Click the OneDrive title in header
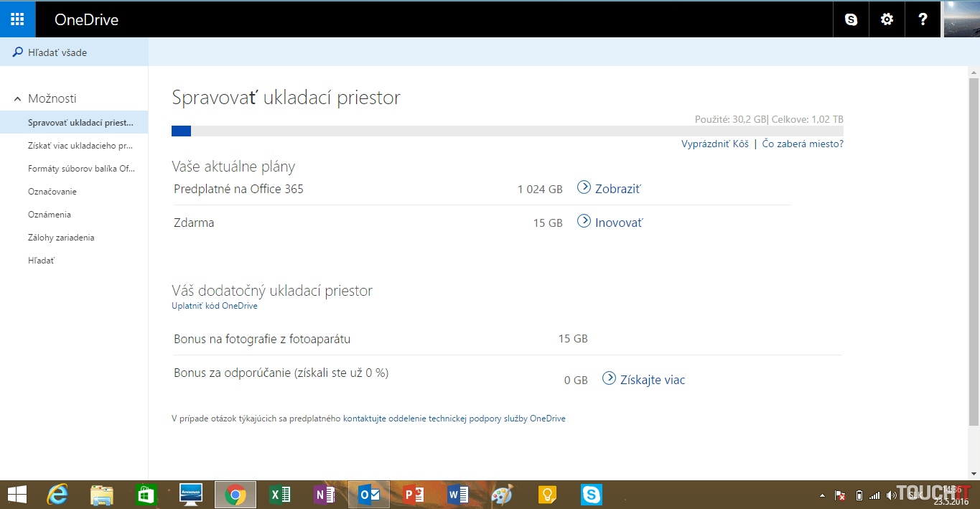 click(87, 19)
